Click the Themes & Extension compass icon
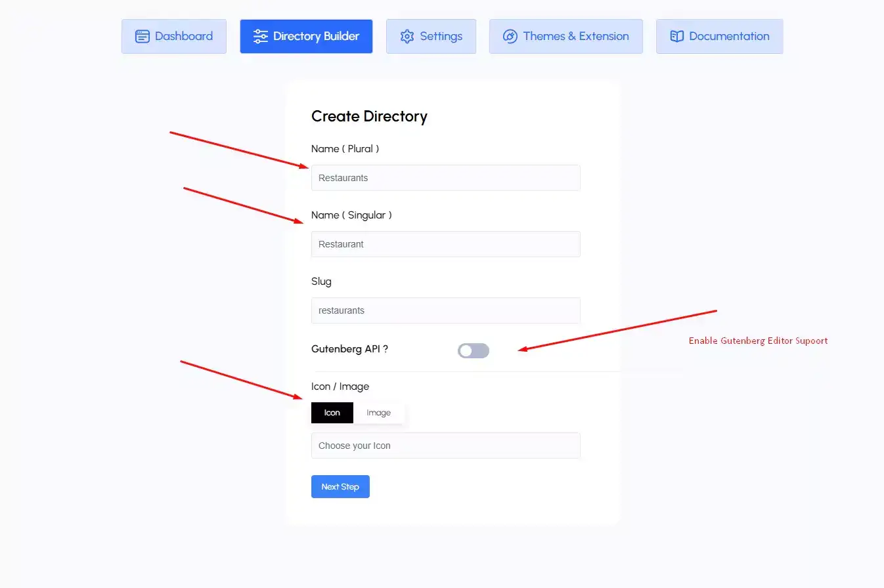The height and width of the screenshot is (588, 884). 510,36
